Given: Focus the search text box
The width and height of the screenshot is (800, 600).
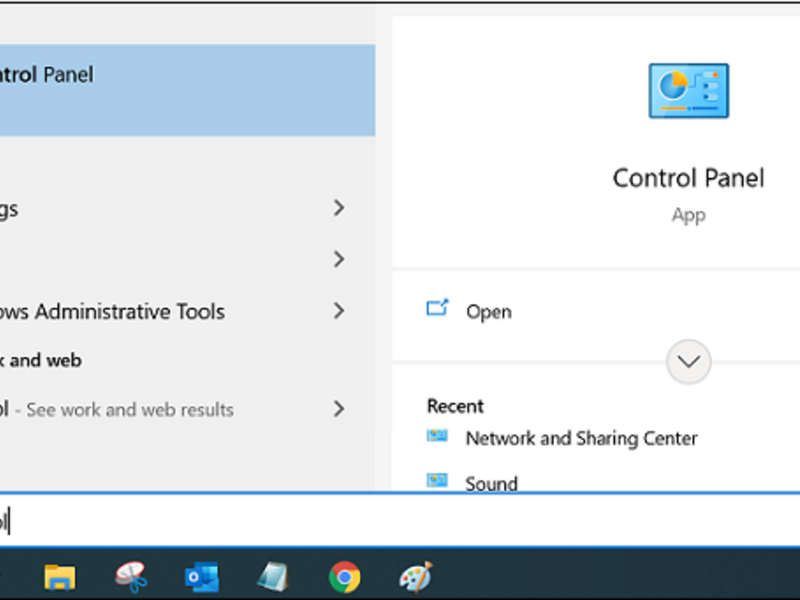Looking at the screenshot, I should pyautogui.click(x=400, y=521).
